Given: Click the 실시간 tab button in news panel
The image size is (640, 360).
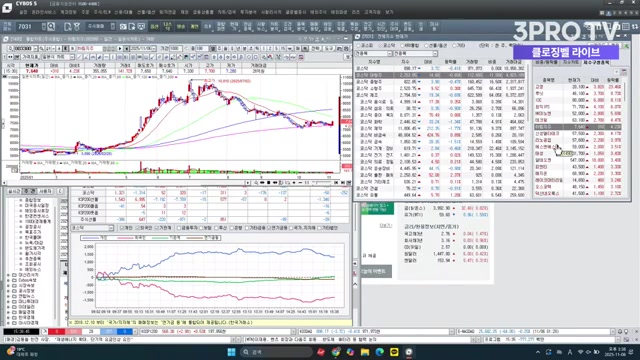Looking at the screenshot, I should pos(14,191).
